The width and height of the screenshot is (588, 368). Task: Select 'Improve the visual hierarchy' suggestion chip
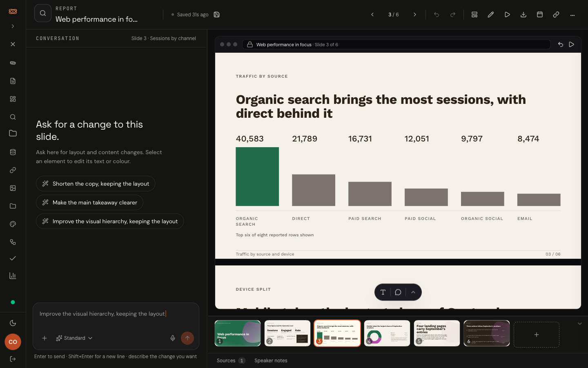pyautogui.click(x=110, y=221)
